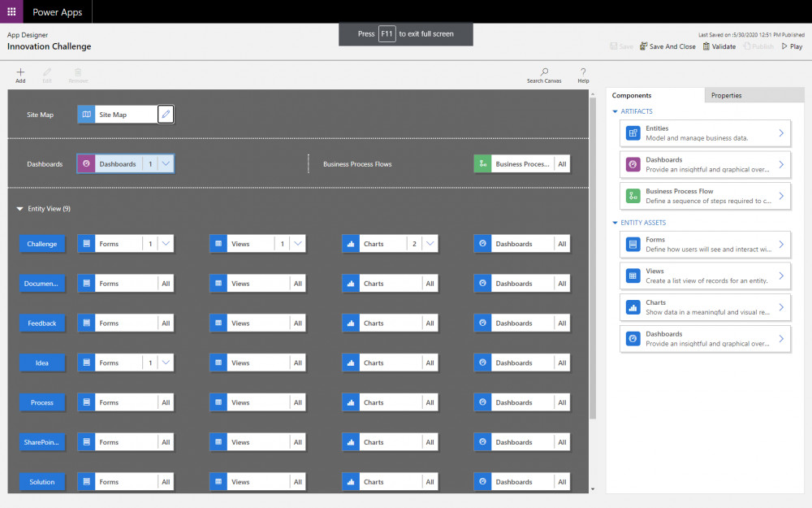Viewport: 812px width, 508px height.
Task: Click the Search Canvas magnifier icon
Action: point(544,72)
